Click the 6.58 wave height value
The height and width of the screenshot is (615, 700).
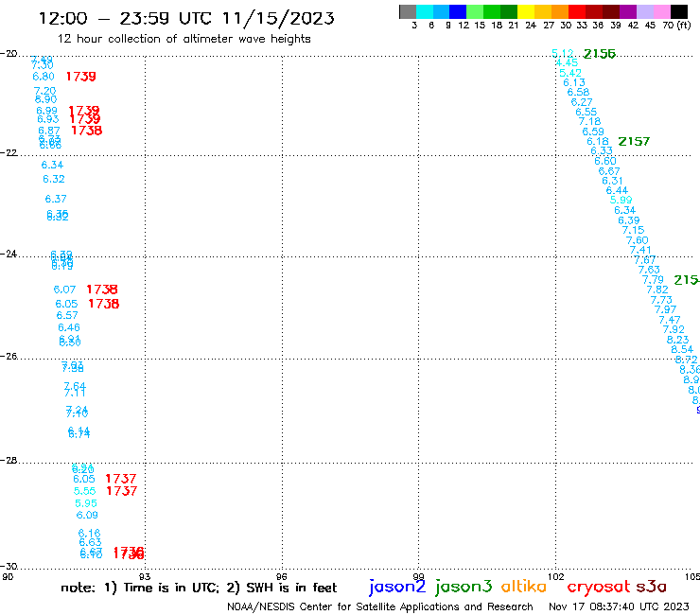pyautogui.click(x=578, y=92)
